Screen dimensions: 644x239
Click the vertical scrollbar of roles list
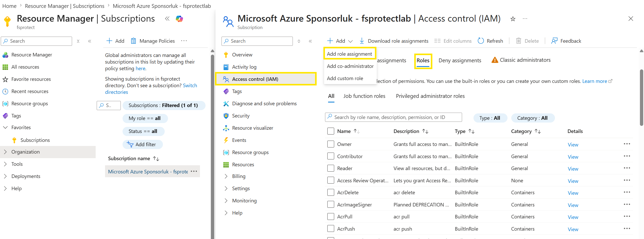641,98
